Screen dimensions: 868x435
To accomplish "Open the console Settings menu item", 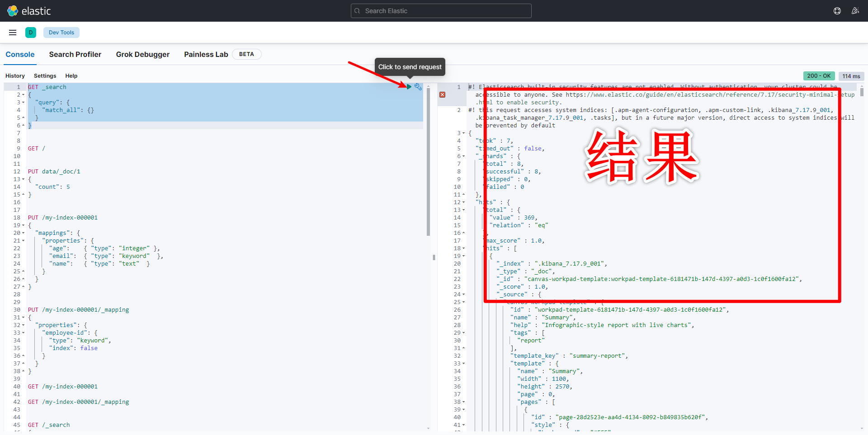I will [x=45, y=76].
